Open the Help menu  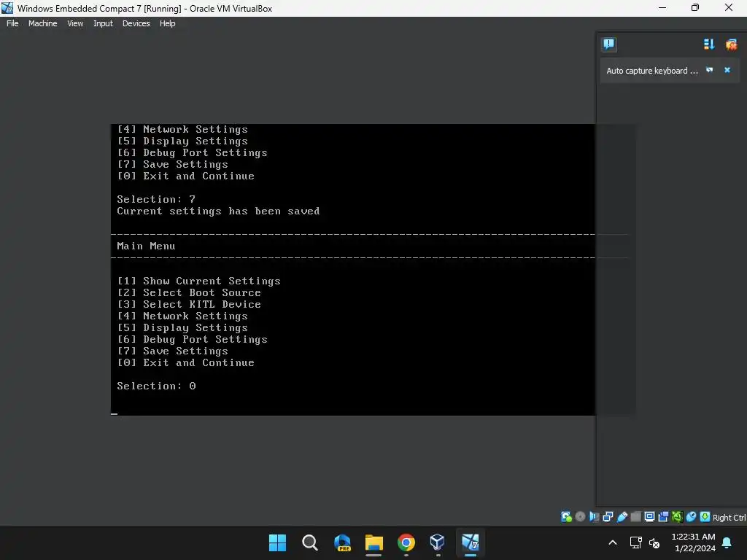[167, 23]
